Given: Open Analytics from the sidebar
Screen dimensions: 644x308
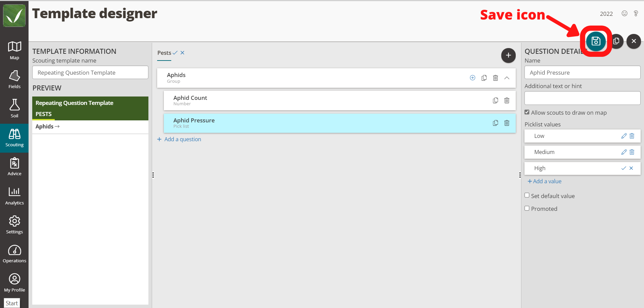Looking at the screenshot, I should pos(14,196).
